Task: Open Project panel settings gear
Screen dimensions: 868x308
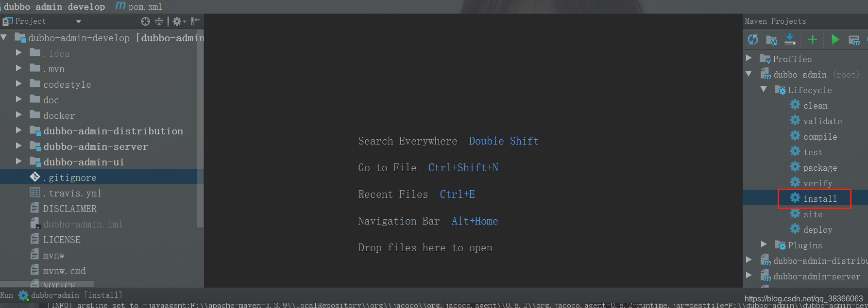Action: coord(179,21)
